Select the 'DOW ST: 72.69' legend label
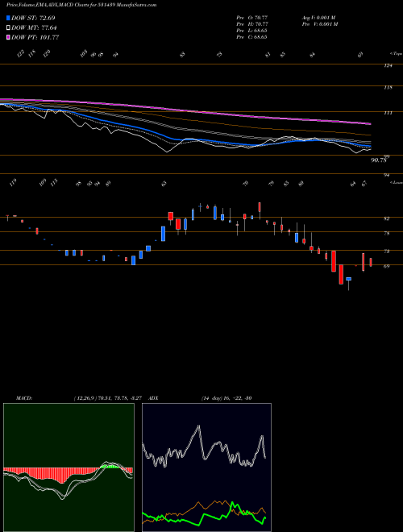The width and height of the screenshot is (403, 532). (33, 18)
